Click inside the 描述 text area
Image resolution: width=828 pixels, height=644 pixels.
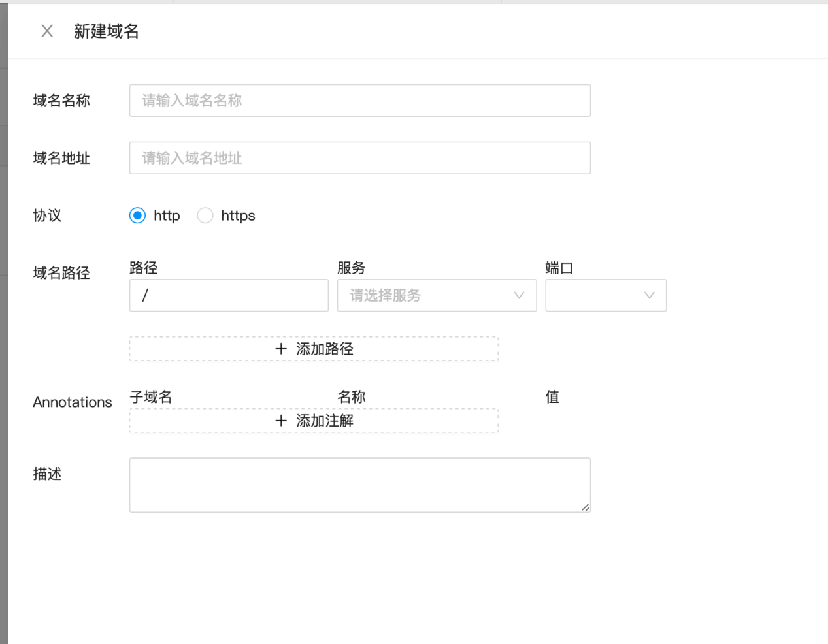(x=359, y=485)
